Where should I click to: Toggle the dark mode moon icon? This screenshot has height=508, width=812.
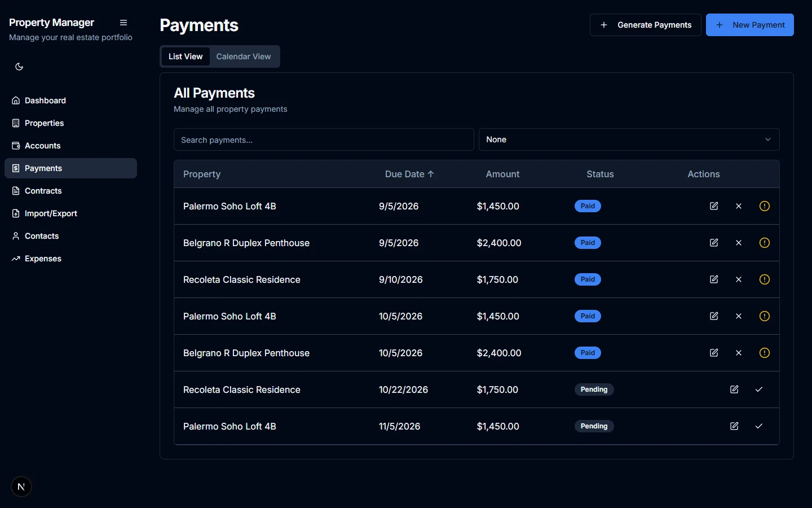(x=19, y=67)
